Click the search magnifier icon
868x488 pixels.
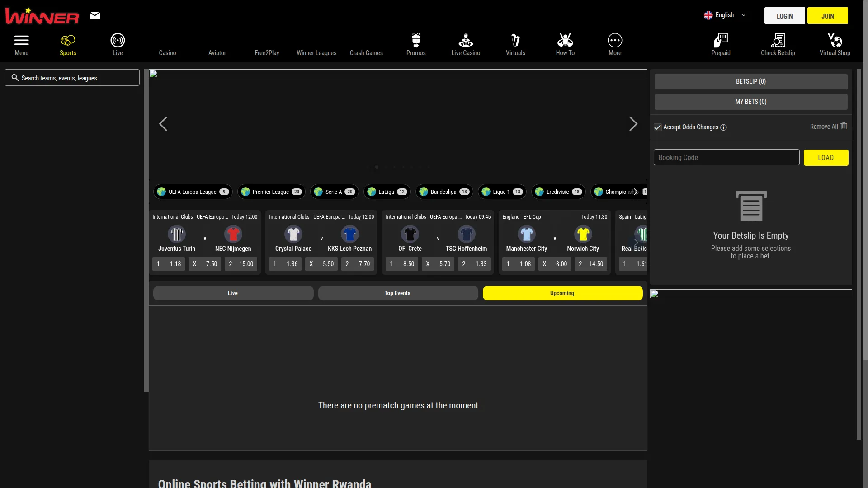pyautogui.click(x=15, y=78)
